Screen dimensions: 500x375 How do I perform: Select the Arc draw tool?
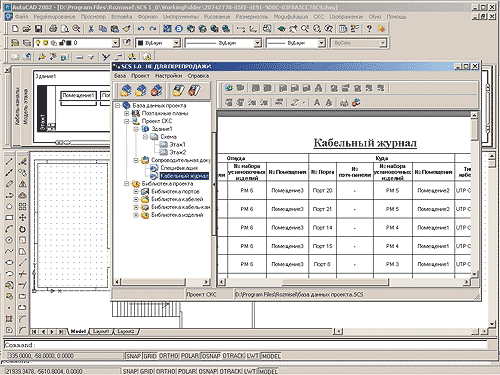click(9, 229)
